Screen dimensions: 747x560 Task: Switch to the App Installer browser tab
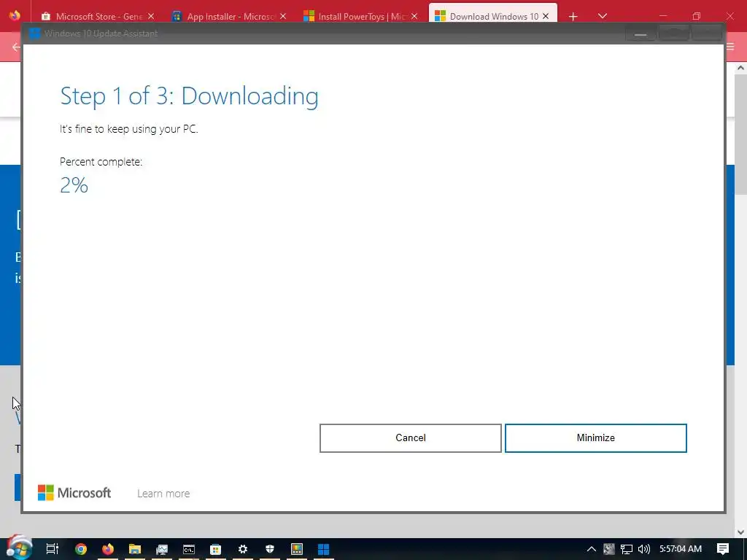click(229, 16)
